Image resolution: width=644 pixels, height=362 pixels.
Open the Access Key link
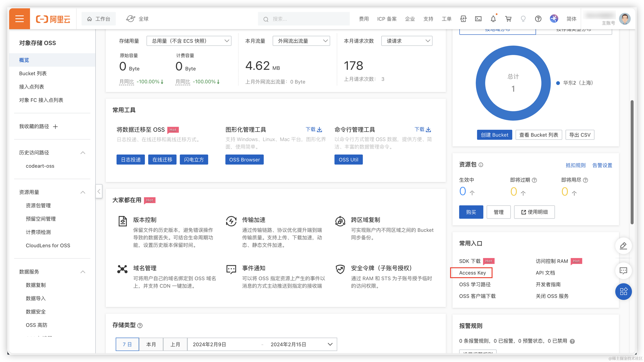tap(472, 273)
